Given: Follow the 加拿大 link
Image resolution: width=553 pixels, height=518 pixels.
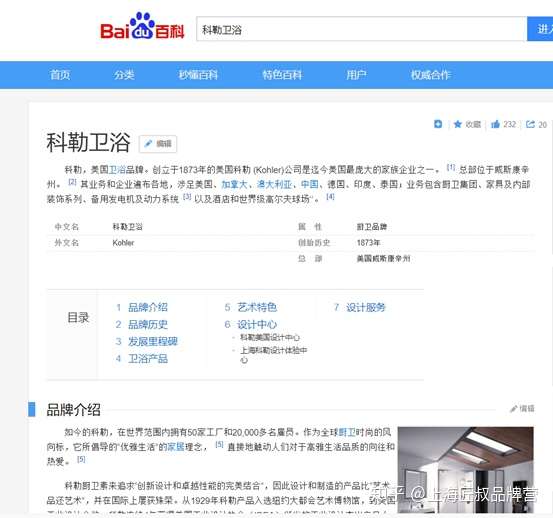Looking at the screenshot, I should [234, 184].
